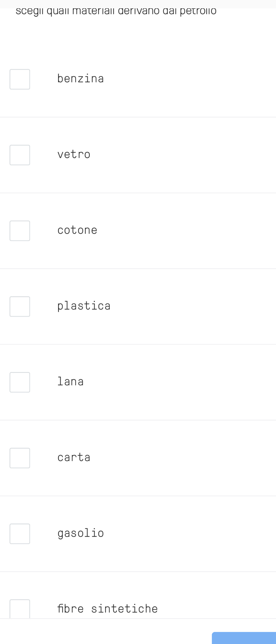The height and width of the screenshot is (644, 276).
Task: Select the plastica checkbox
Action: (x=20, y=307)
